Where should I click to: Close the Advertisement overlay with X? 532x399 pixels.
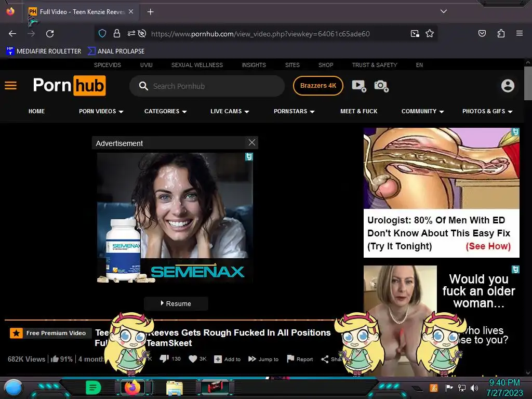pos(252,142)
